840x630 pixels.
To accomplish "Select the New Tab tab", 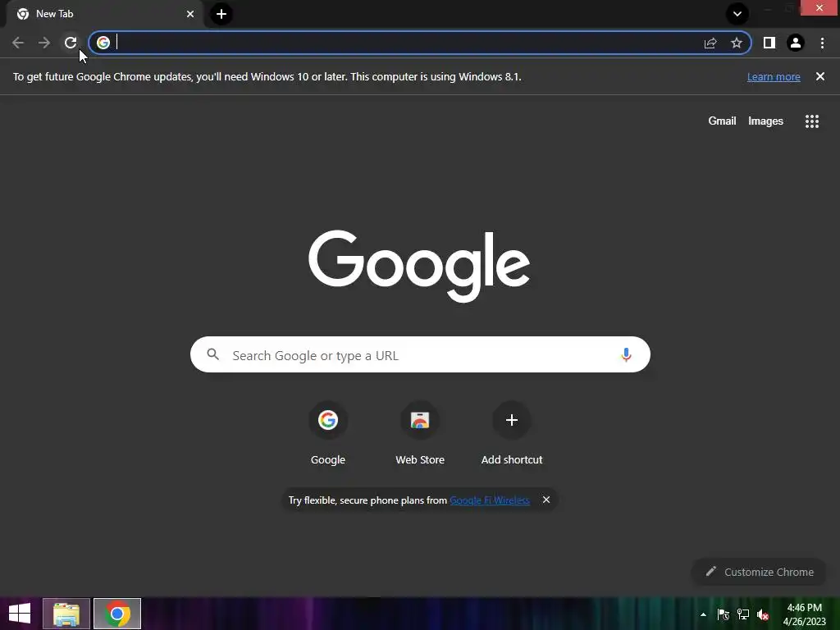I will 104,14.
